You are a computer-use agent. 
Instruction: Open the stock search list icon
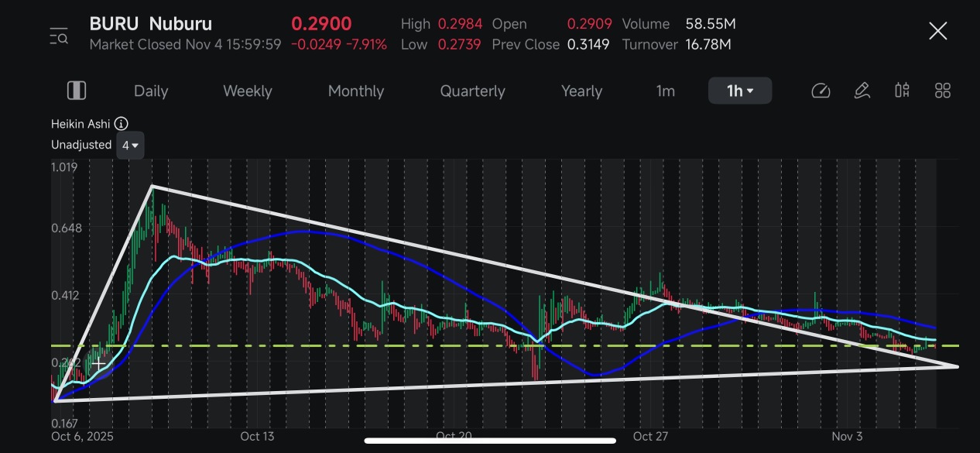(59, 35)
